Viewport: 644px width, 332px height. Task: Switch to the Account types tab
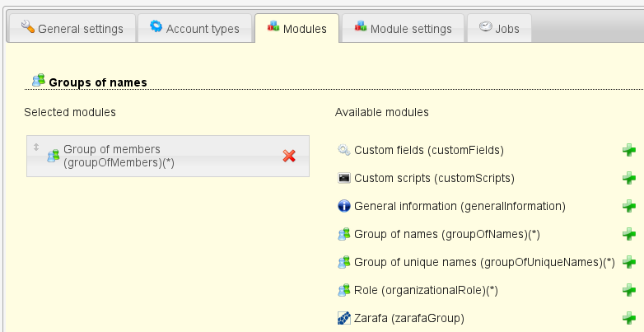pos(194,29)
